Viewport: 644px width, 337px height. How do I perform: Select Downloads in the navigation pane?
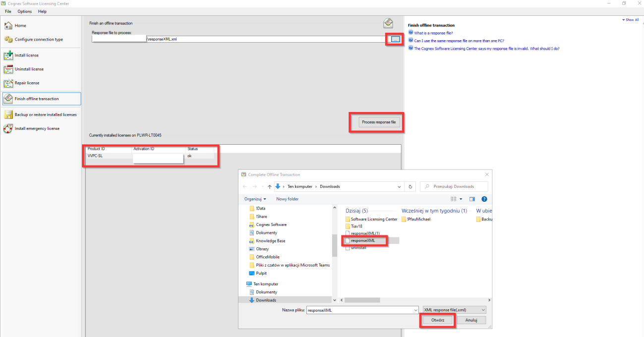266,300
